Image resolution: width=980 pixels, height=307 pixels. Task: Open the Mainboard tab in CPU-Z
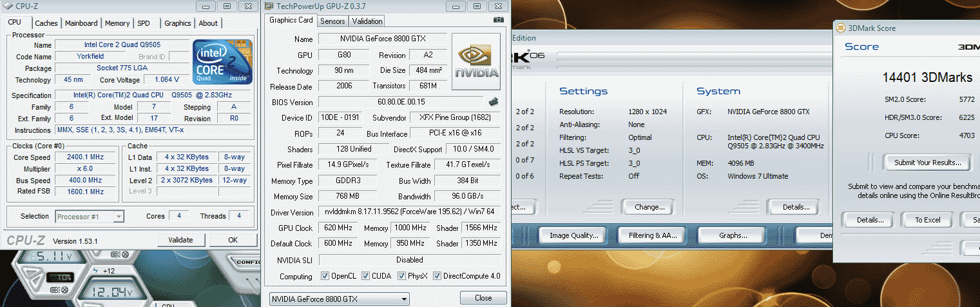pyautogui.click(x=82, y=23)
